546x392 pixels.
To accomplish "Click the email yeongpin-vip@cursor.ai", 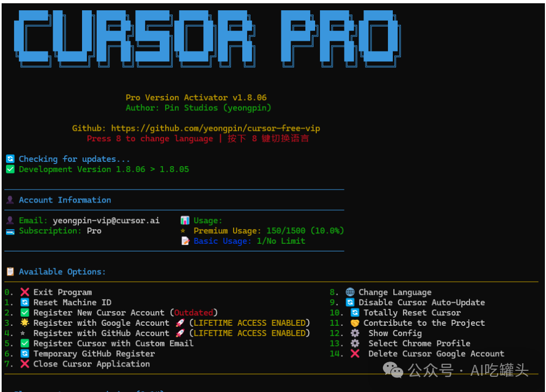I will pyautogui.click(x=106, y=221).
